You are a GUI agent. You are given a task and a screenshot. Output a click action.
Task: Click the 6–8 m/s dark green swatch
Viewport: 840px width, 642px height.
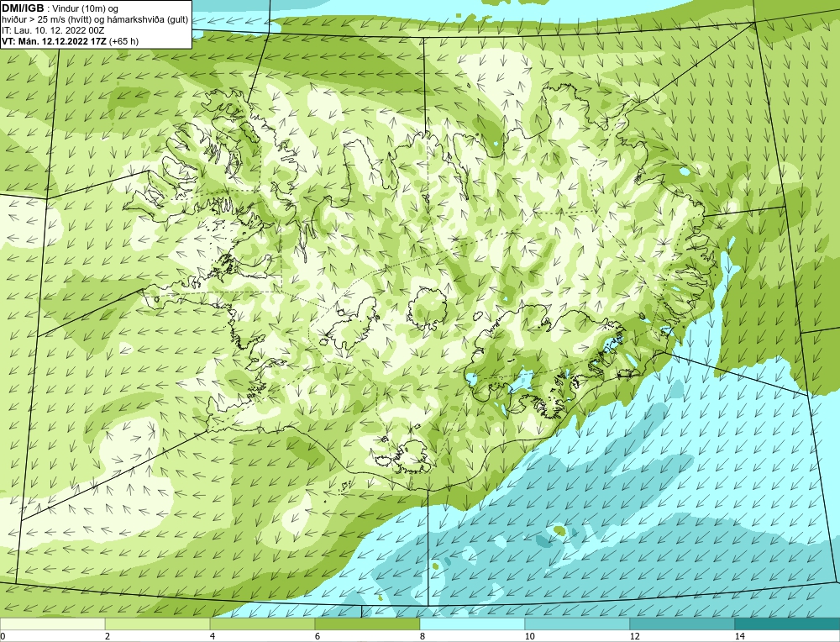pos(368,624)
